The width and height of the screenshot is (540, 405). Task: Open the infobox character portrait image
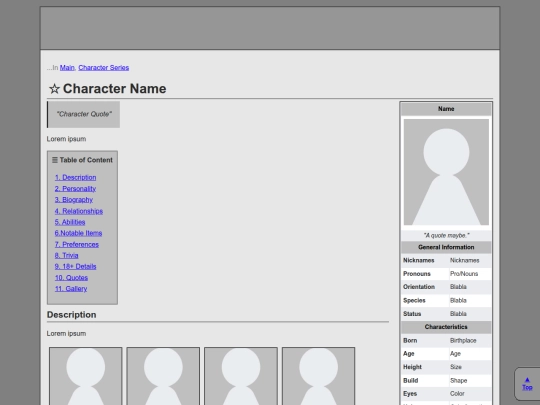(446, 172)
